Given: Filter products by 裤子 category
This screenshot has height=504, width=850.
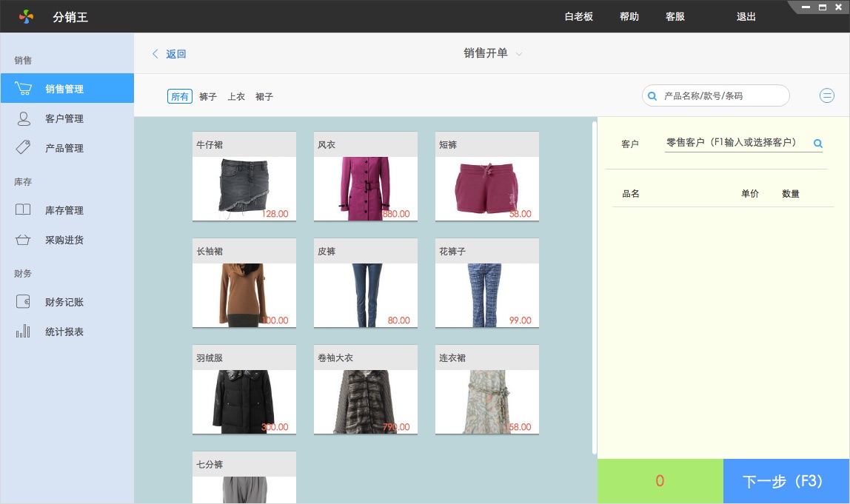Looking at the screenshot, I should pos(208,97).
